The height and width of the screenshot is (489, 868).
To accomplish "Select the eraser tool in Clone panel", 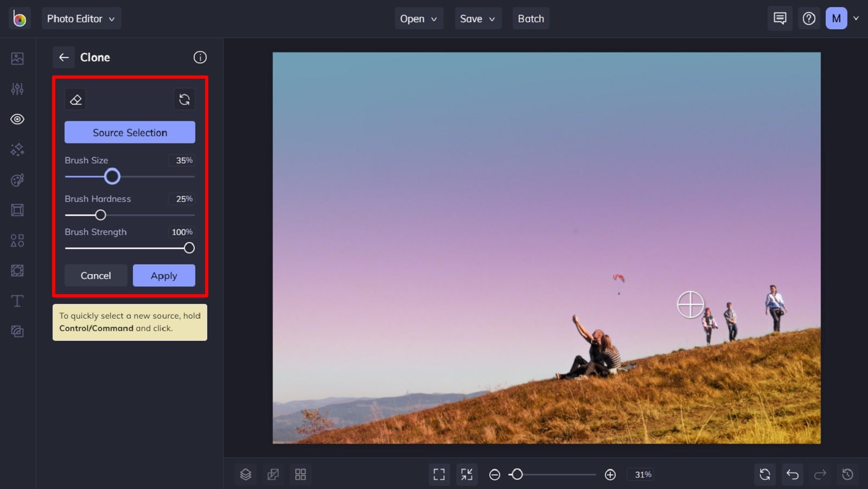I will click(75, 99).
